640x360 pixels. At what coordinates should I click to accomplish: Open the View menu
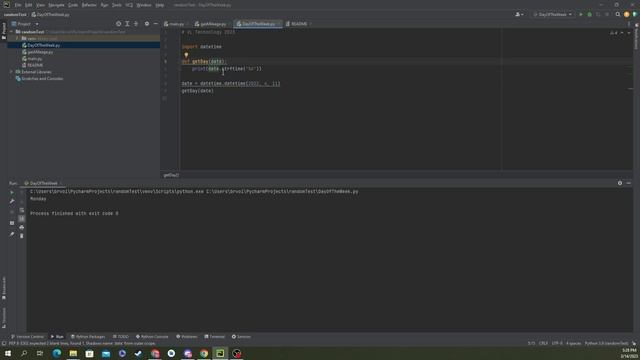click(40, 5)
